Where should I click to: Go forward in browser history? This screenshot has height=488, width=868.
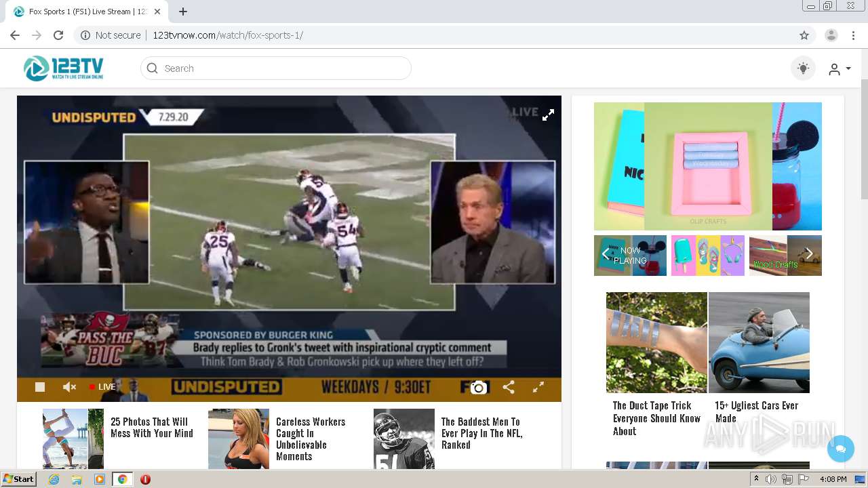point(37,35)
